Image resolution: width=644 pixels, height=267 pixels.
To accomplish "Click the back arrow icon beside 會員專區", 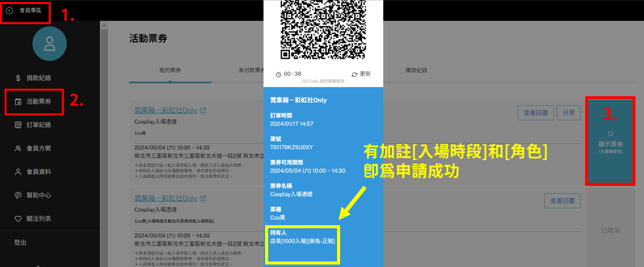I will 9,11.
